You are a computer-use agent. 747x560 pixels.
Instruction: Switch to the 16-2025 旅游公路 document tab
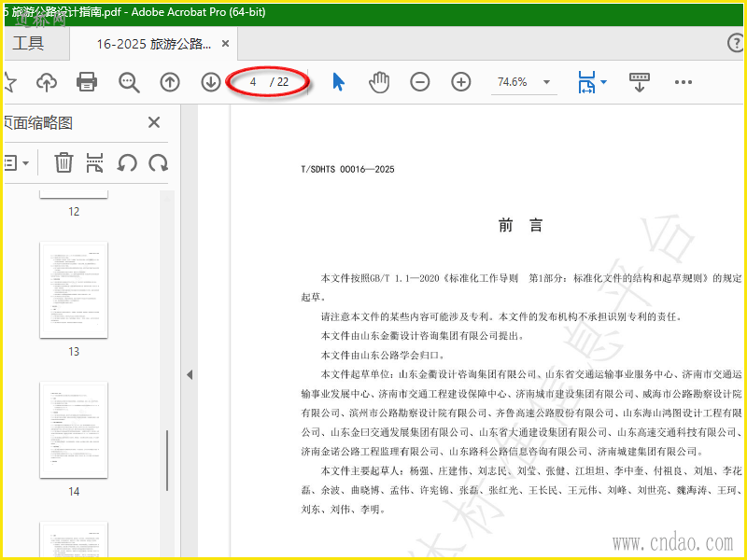153,44
